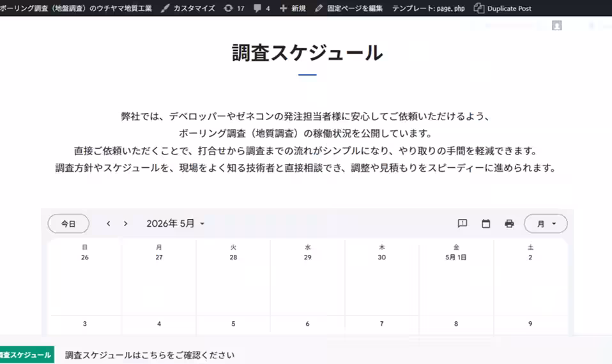
Task: Select calendar day 29
Action: (x=307, y=257)
